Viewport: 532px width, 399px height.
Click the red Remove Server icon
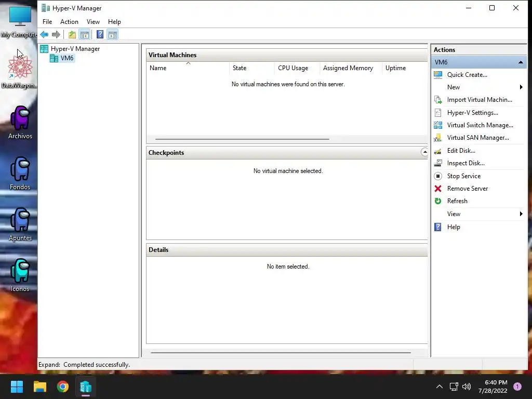pyautogui.click(x=438, y=189)
